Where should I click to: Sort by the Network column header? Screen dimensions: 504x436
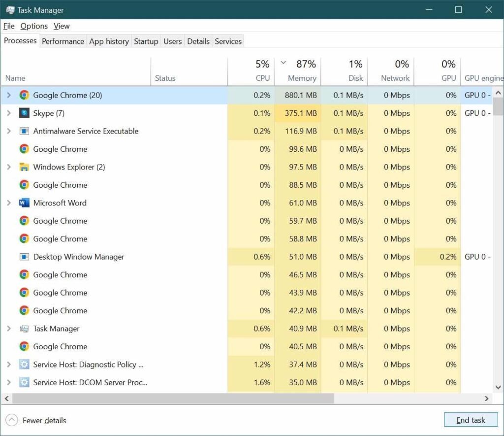tap(390, 71)
